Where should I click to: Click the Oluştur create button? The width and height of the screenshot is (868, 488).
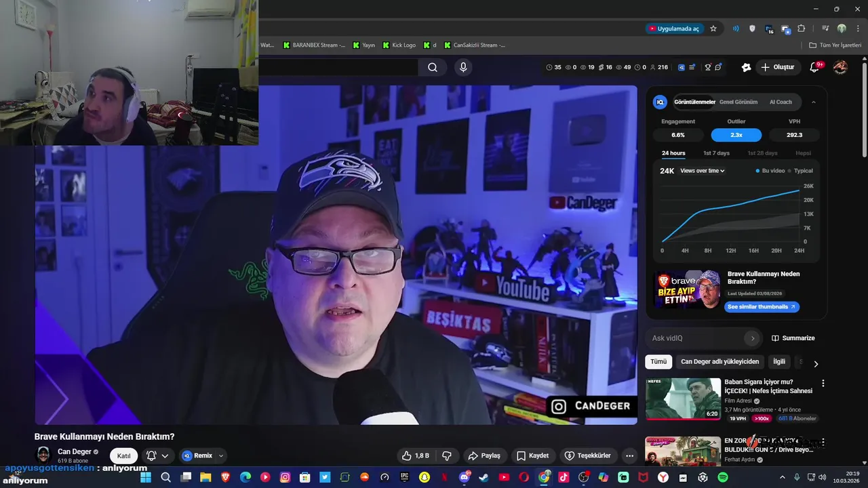777,67
